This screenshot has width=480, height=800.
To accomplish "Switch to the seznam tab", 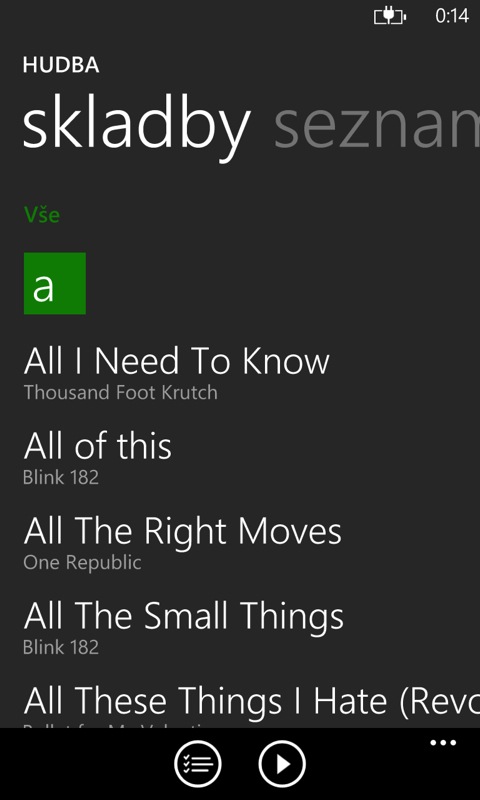I will [x=377, y=127].
